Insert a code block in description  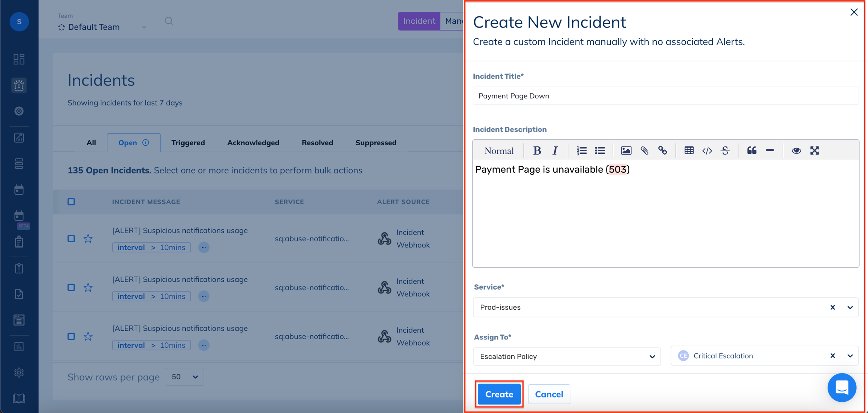click(x=707, y=151)
